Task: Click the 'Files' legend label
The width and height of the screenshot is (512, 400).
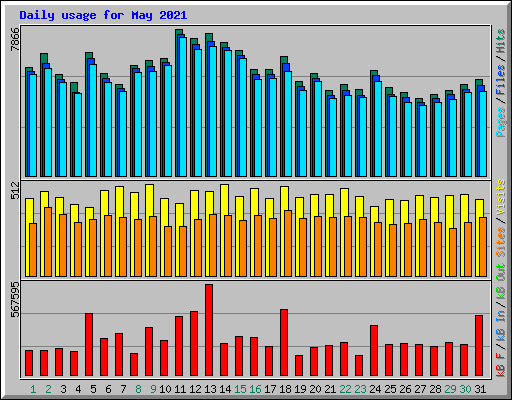Action: (x=501, y=80)
